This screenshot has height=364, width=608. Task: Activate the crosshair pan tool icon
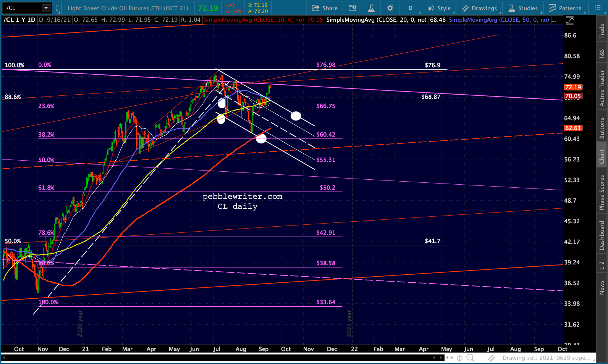point(460,358)
